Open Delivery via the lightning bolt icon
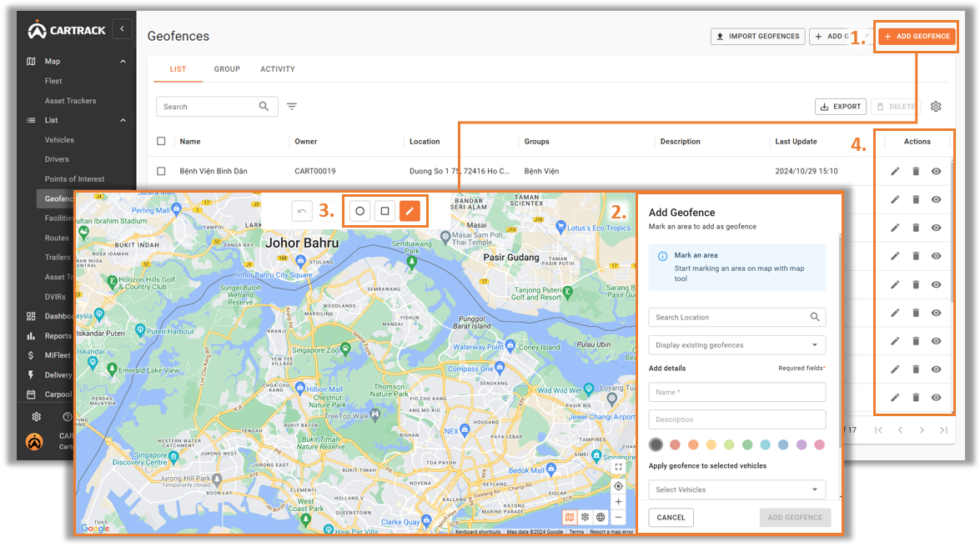The image size is (980, 547). pyautogui.click(x=31, y=375)
